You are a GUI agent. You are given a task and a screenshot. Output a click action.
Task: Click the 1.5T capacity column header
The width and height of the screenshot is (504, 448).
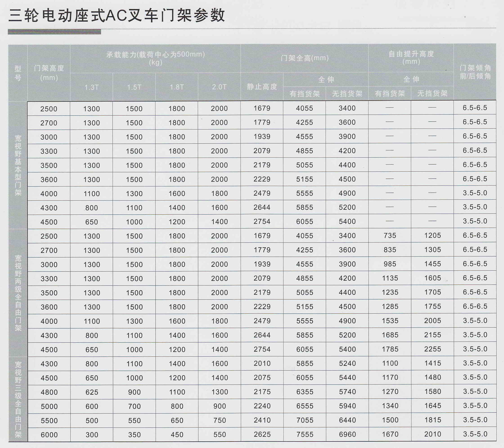point(134,87)
